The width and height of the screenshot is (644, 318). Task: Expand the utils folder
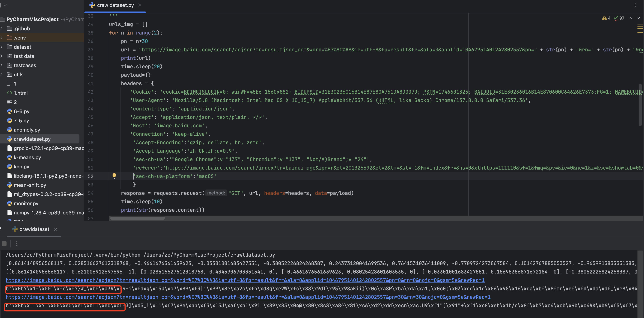click(x=2, y=74)
